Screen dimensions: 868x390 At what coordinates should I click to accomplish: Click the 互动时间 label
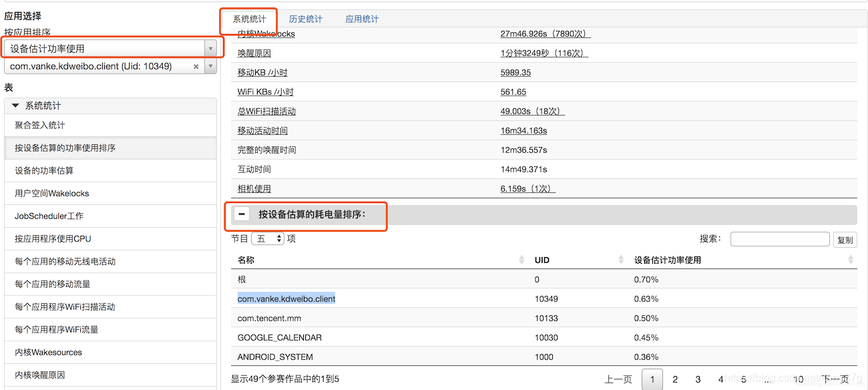click(x=254, y=170)
